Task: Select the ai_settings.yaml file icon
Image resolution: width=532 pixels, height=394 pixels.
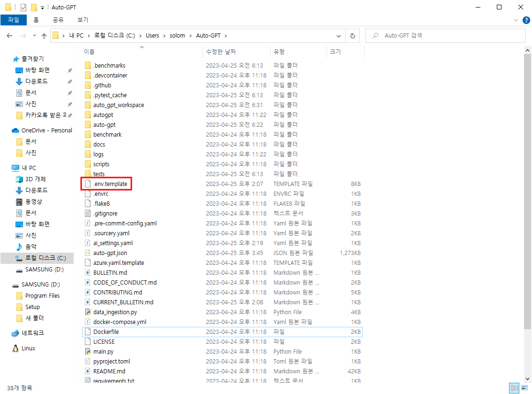Action: pos(88,243)
